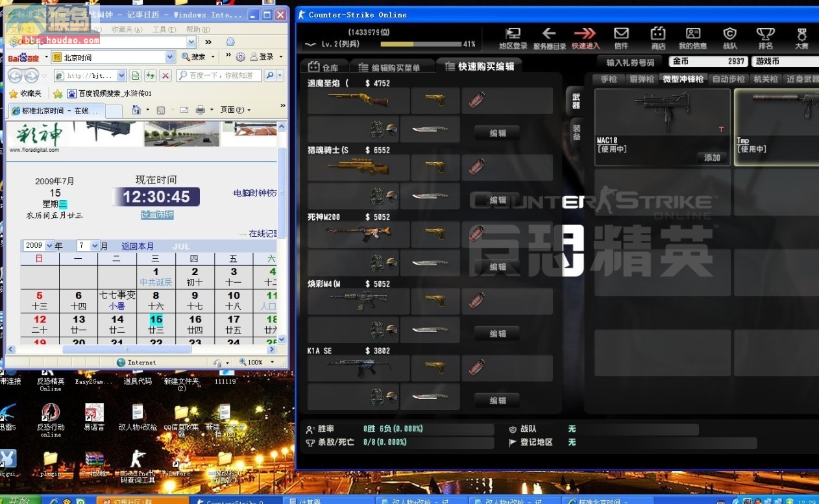The height and width of the screenshot is (504, 819).
Task: Switch to the 编辑购买菜单 tab
Action: tap(391, 67)
